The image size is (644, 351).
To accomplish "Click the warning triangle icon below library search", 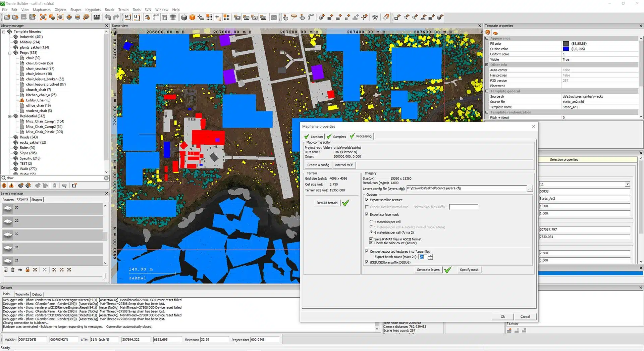I will 11,186.
